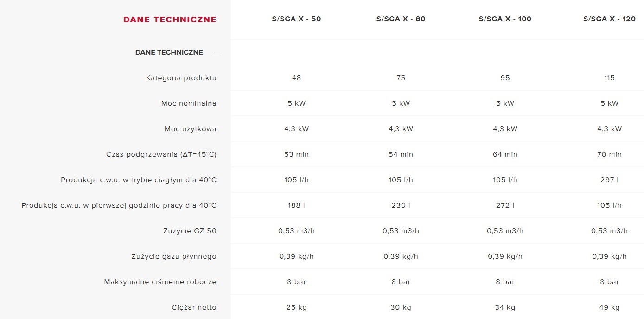Select the S/SGA X - 50 column header
Screen dimensions: 644x319
tap(297, 19)
